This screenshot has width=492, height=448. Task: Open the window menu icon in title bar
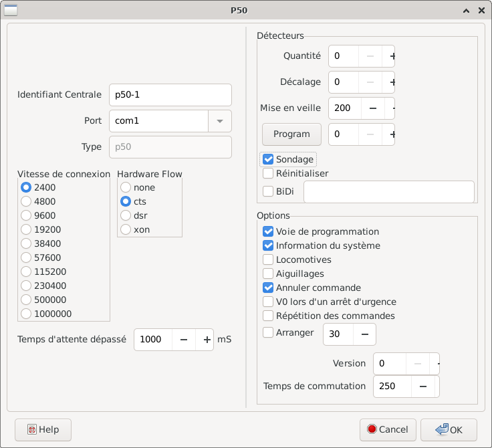[11, 11]
